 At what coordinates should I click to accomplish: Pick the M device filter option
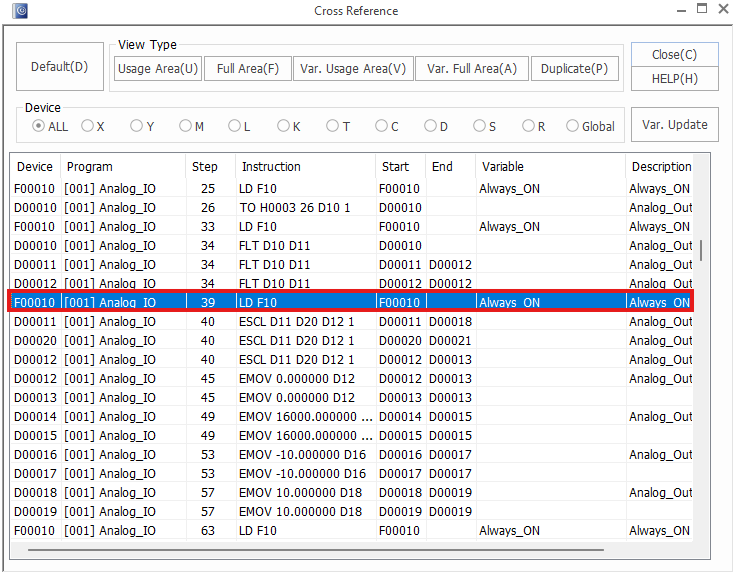tap(186, 126)
